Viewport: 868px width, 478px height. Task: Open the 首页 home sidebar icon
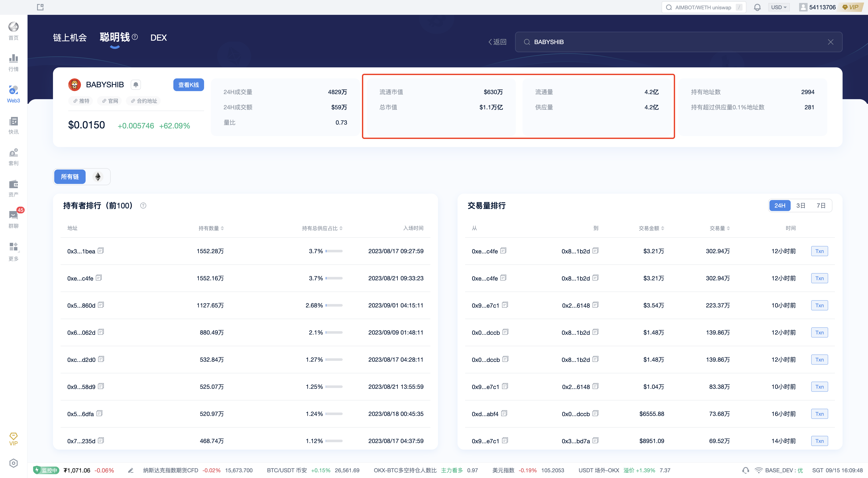pyautogui.click(x=14, y=31)
